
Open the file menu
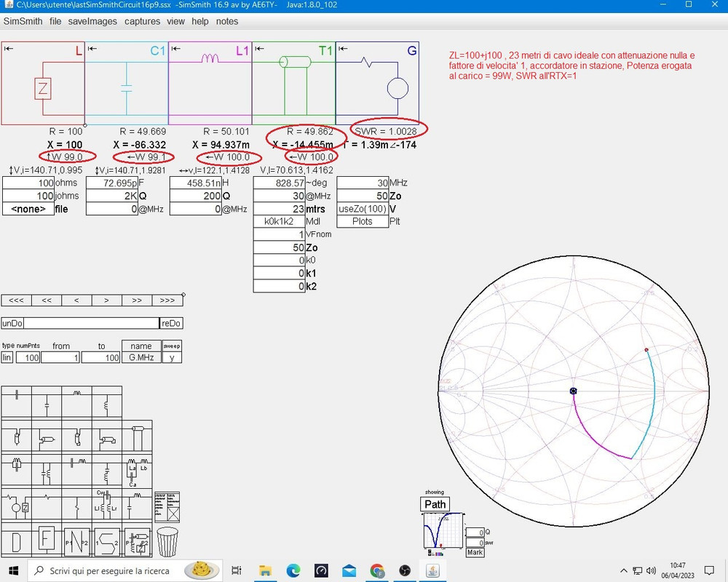(55, 21)
